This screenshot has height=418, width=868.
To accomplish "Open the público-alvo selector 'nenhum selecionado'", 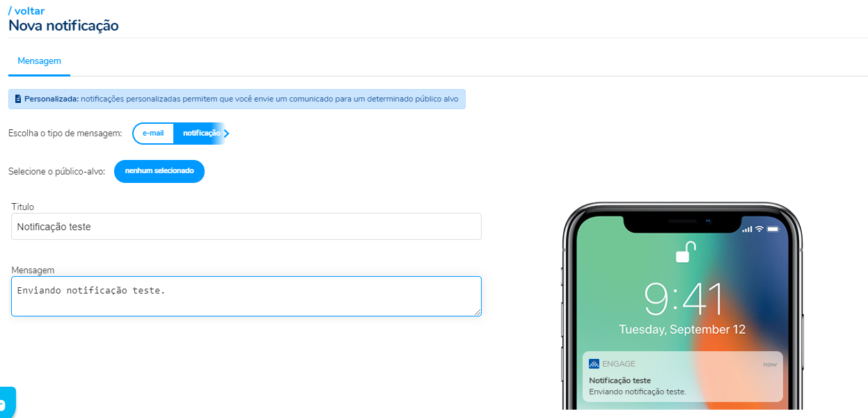I will pyautogui.click(x=159, y=171).
